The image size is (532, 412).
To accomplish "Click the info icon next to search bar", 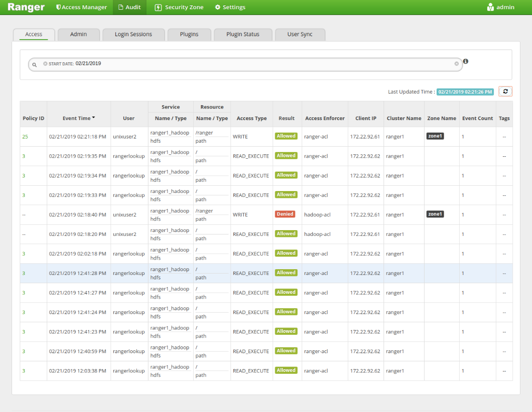I will [x=465, y=61].
